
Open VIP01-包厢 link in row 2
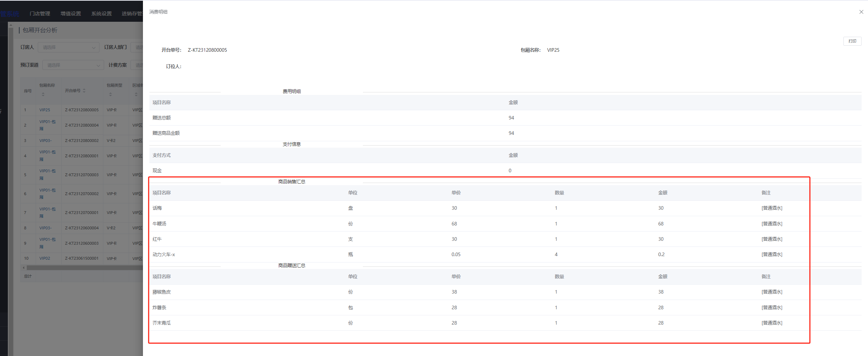coord(47,125)
